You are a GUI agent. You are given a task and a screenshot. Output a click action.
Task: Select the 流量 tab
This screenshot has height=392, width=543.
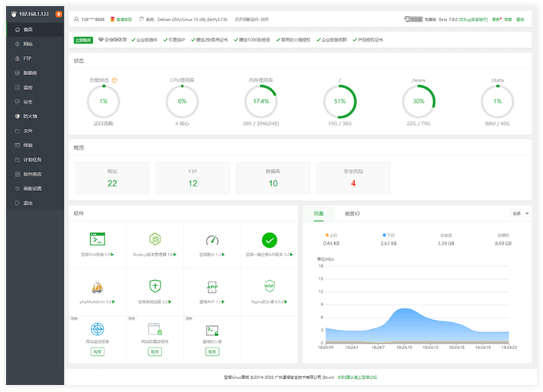(318, 212)
